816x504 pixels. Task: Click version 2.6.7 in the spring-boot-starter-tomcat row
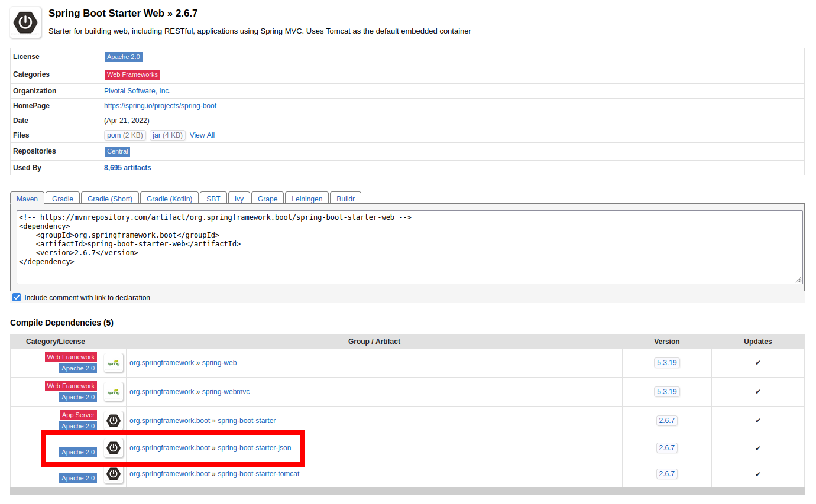[x=666, y=474]
